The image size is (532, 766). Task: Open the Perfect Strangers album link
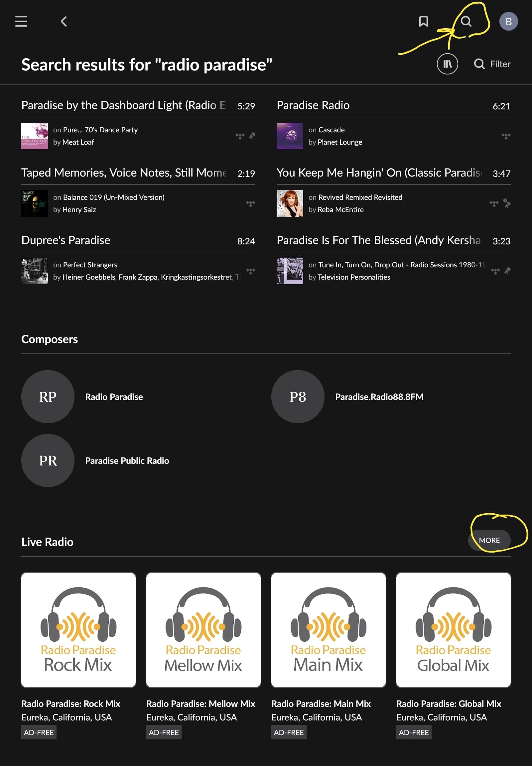(90, 265)
